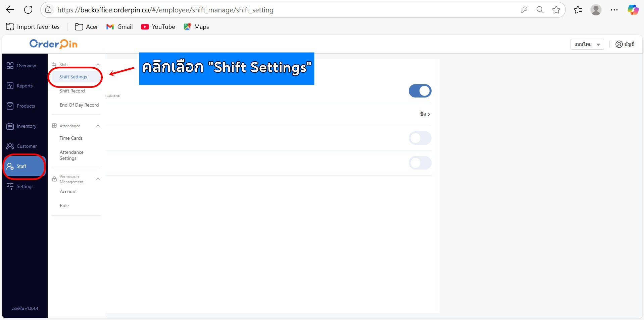This screenshot has width=644, height=320.
Task: Select Staff in sidebar
Action: click(24, 166)
